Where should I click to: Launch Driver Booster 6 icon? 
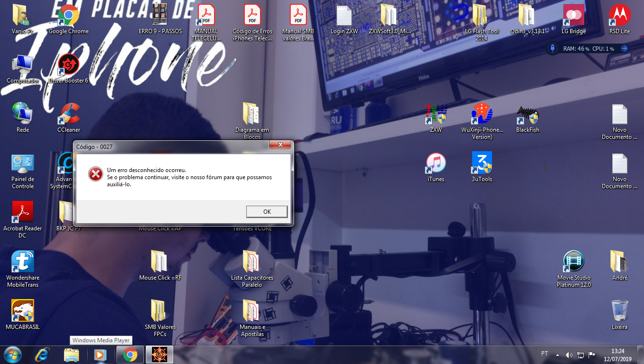(x=69, y=65)
